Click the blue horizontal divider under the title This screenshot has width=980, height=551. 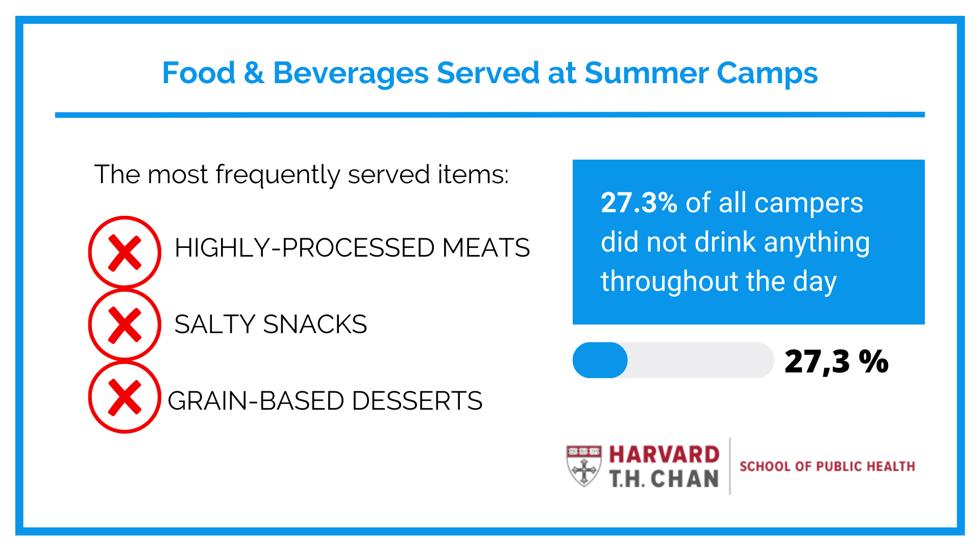click(x=489, y=115)
